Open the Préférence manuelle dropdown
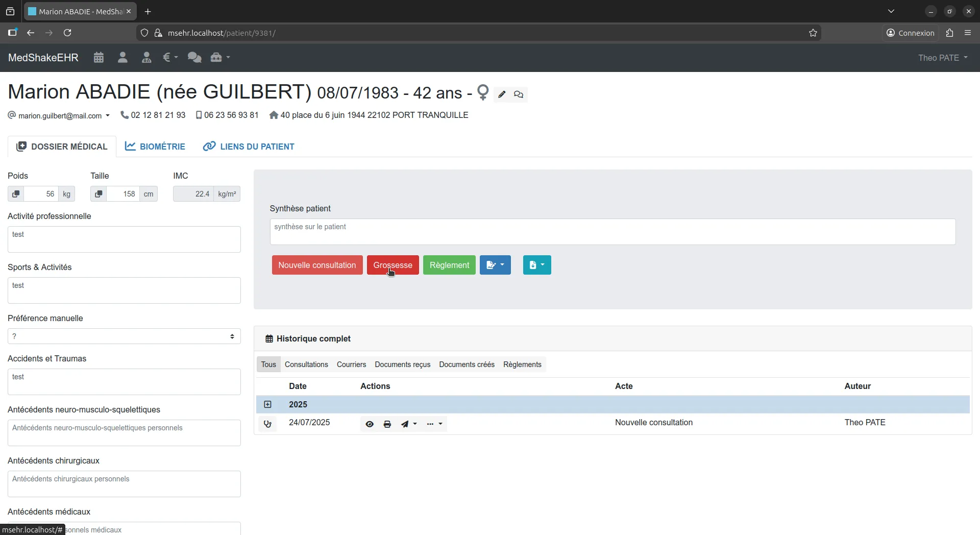 (124, 336)
